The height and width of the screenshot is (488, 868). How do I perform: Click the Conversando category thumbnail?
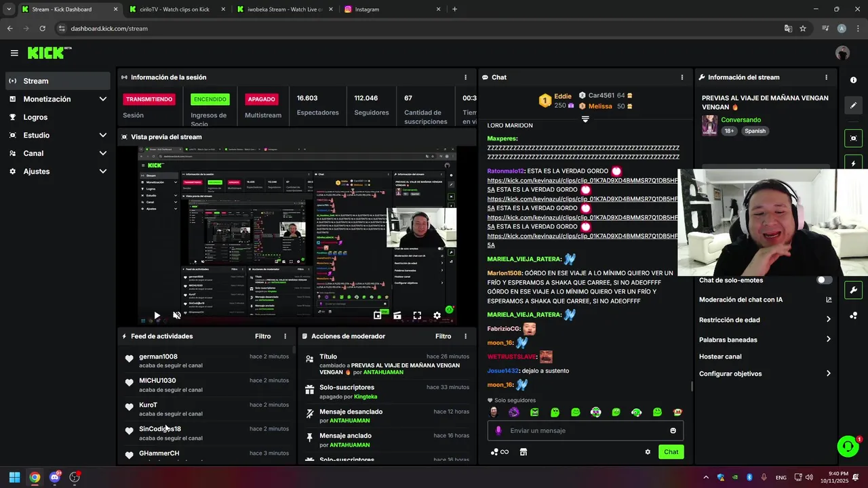tap(709, 125)
